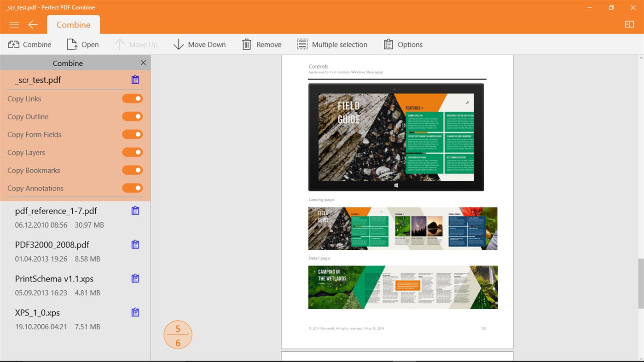Open a new file with the Open icon
Image resolution: width=644 pixels, height=362 pixels.
[83, 44]
